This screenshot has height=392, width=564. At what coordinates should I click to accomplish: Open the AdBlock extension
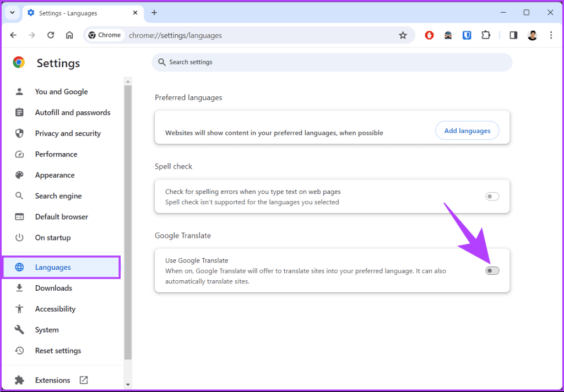pyautogui.click(x=429, y=35)
